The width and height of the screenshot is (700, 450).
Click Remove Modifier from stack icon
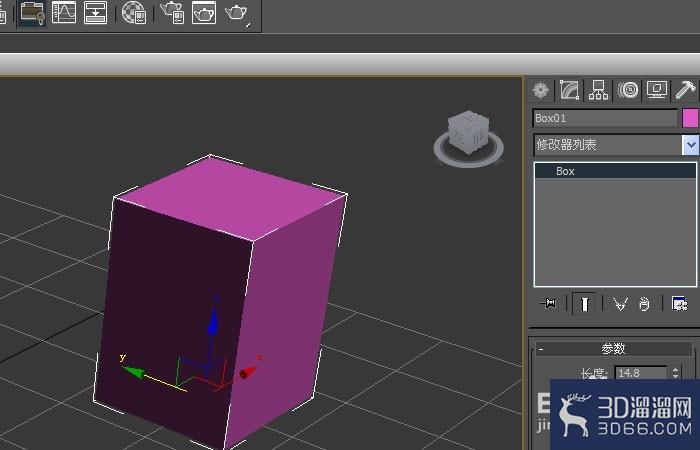pos(644,304)
